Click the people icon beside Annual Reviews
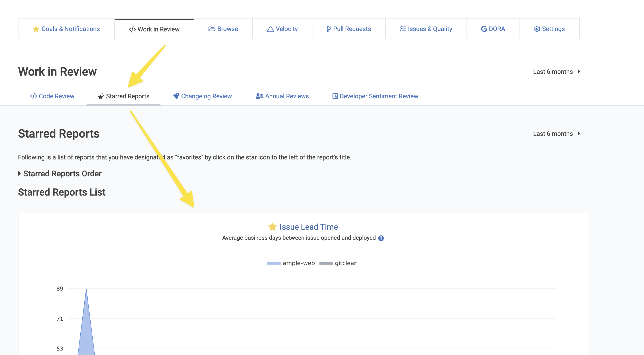644x355 pixels. (259, 96)
